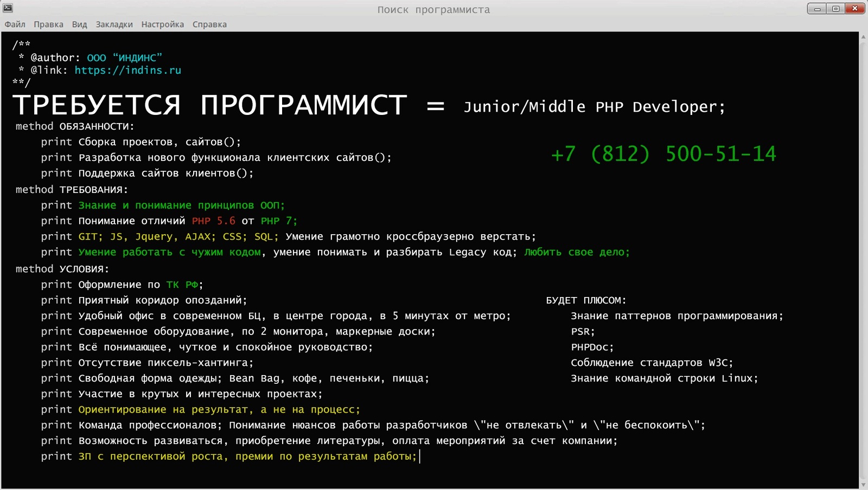This screenshot has height=490, width=868.
Task: Click Умение работать с чужим кодом
Action: [x=170, y=253]
